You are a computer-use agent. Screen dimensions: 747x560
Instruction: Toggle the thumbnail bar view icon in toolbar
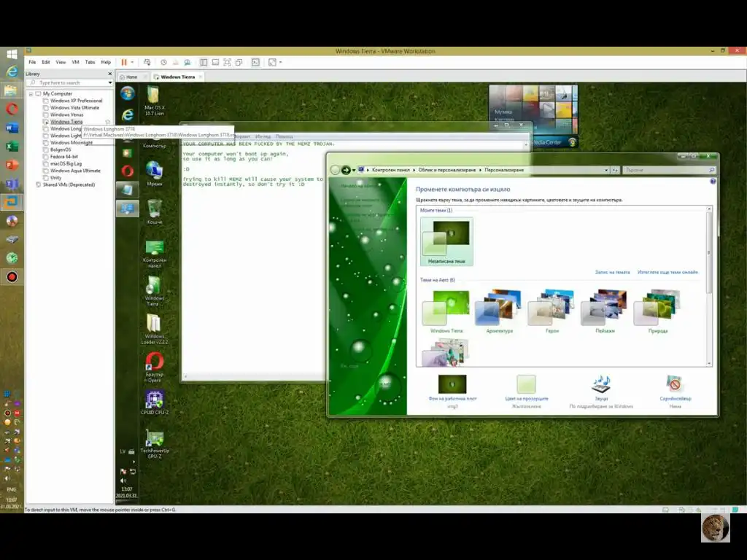(x=215, y=63)
